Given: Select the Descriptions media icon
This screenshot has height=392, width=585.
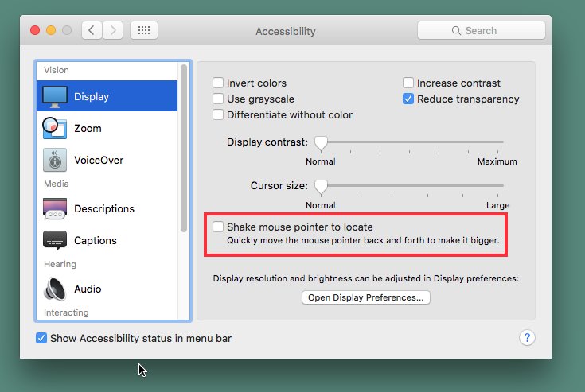Looking at the screenshot, I should coord(55,208).
